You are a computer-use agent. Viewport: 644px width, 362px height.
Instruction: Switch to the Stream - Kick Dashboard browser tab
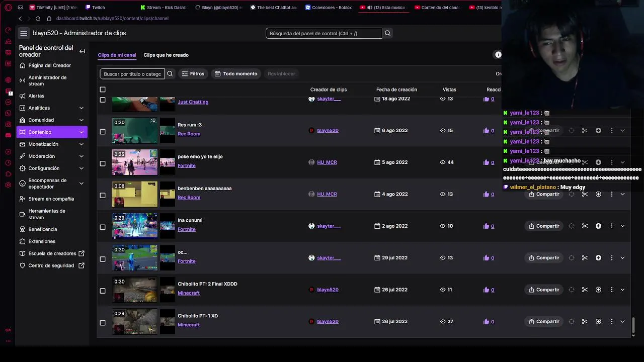tap(164, 8)
